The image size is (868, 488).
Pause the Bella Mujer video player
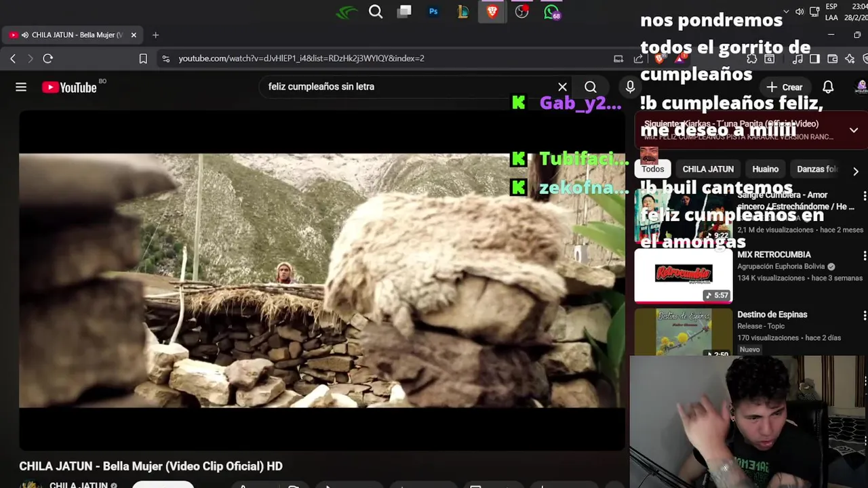(321, 281)
